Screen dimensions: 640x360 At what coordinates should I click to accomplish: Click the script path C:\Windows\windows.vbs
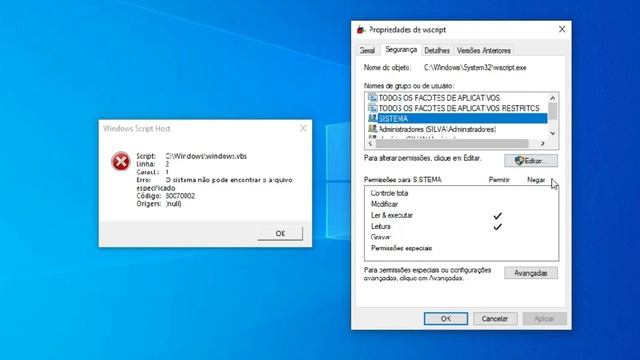click(206, 156)
